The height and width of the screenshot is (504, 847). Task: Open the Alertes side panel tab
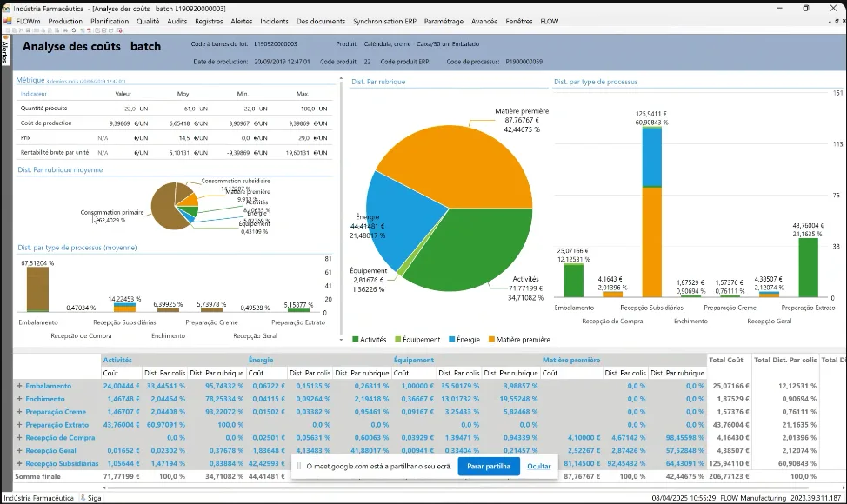(5, 52)
